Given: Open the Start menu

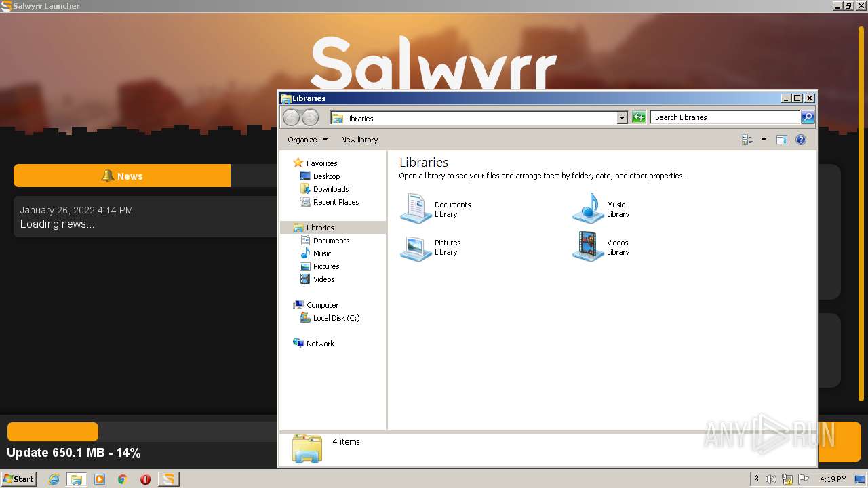Looking at the screenshot, I should (18, 479).
